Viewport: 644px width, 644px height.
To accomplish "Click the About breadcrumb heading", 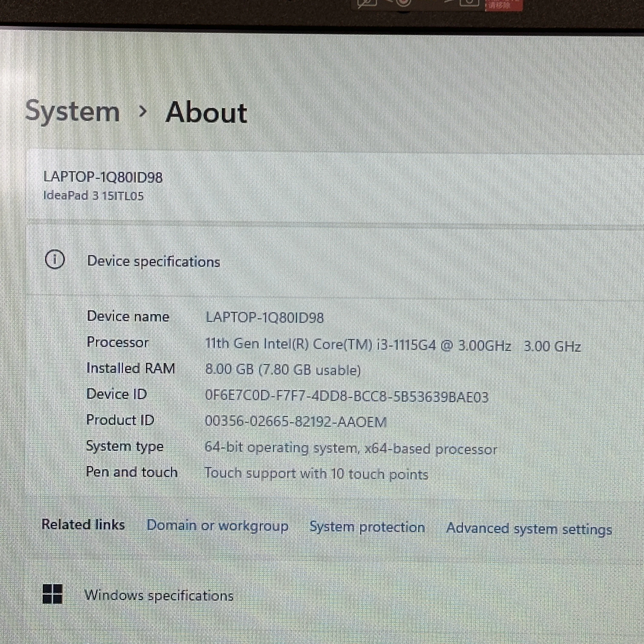I will coord(206,113).
